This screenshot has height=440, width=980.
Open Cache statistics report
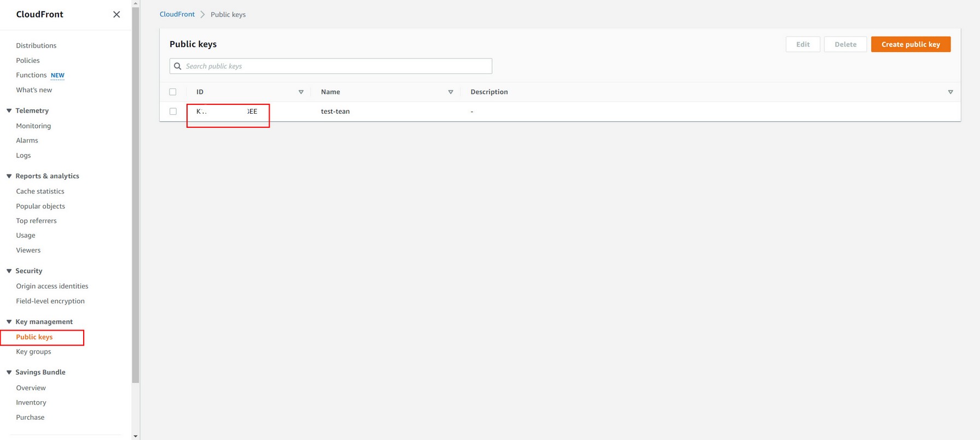coord(40,191)
